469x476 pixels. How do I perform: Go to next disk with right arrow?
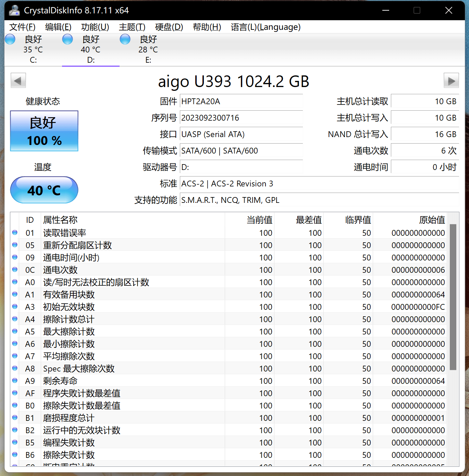pyautogui.click(x=451, y=81)
